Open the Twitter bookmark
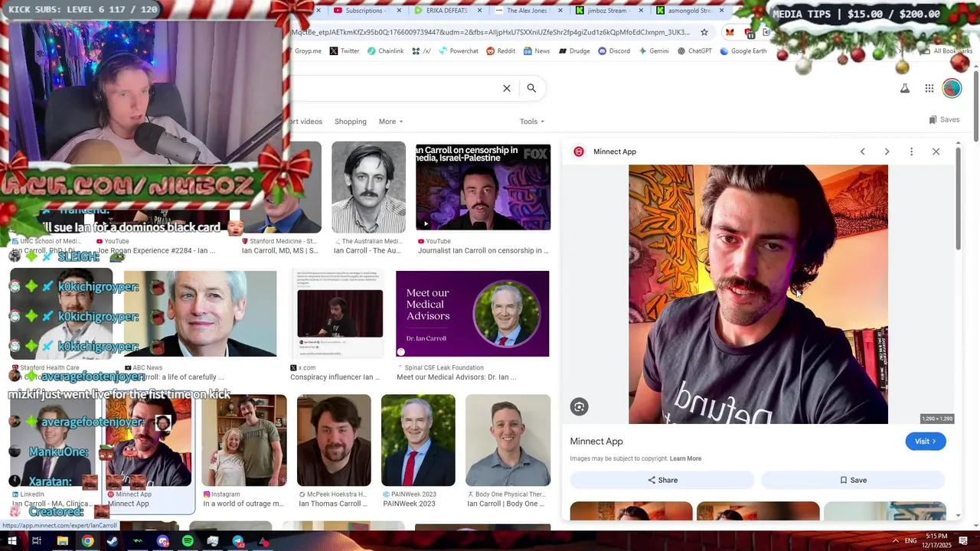Screen dimensions: 980x551 [x=345, y=51]
